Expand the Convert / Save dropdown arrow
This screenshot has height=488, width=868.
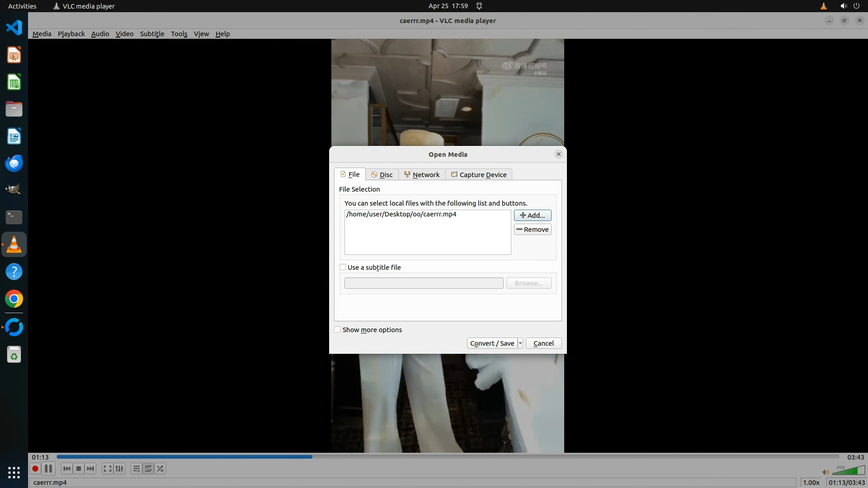coord(520,343)
